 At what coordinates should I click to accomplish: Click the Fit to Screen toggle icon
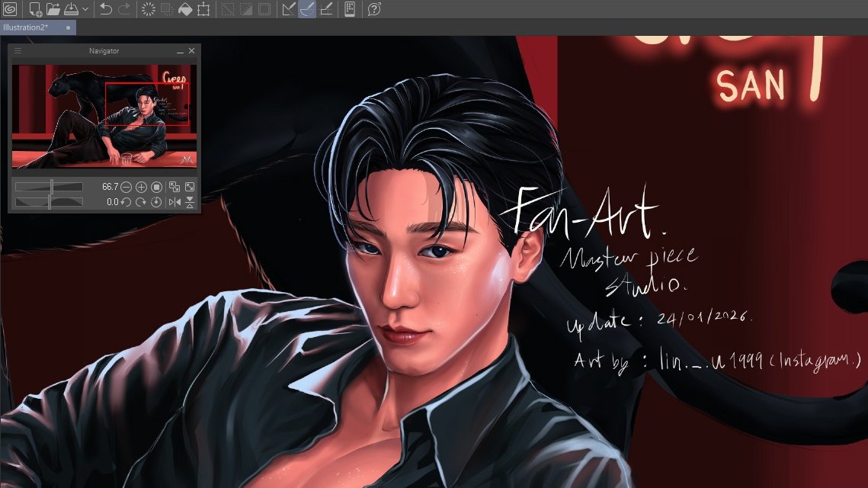pos(175,188)
